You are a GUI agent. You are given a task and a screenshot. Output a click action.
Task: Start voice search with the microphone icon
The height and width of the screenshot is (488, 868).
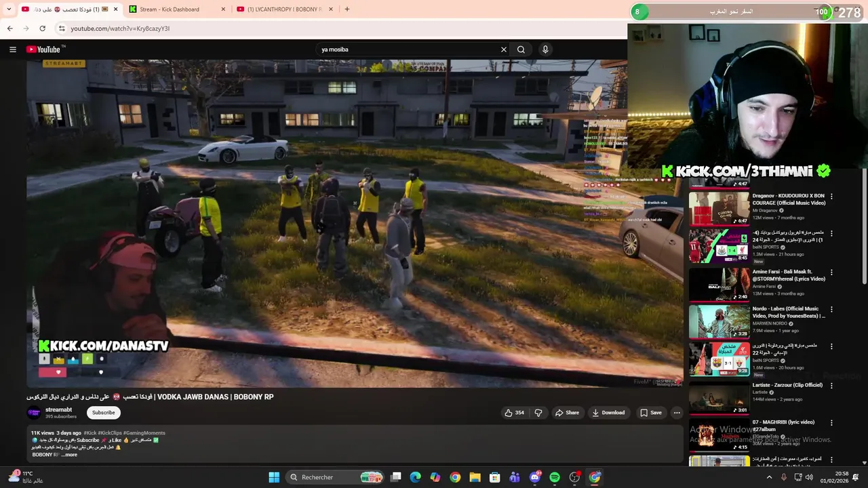[545, 49]
